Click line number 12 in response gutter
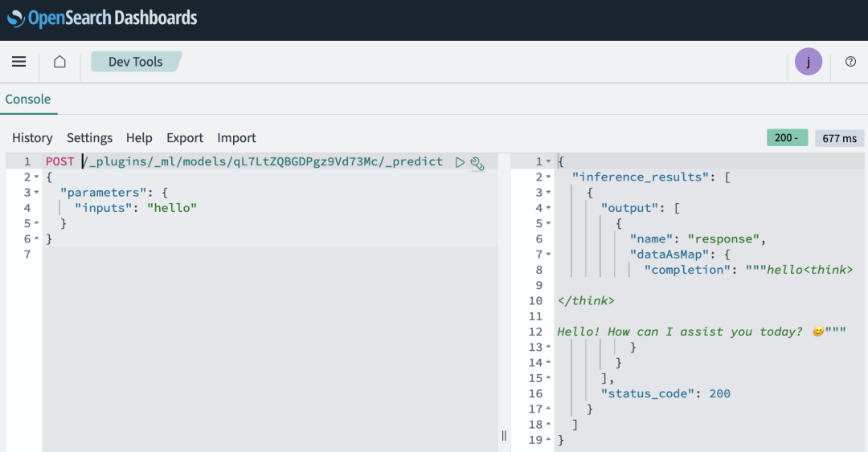The width and height of the screenshot is (868, 452). [535, 332]
